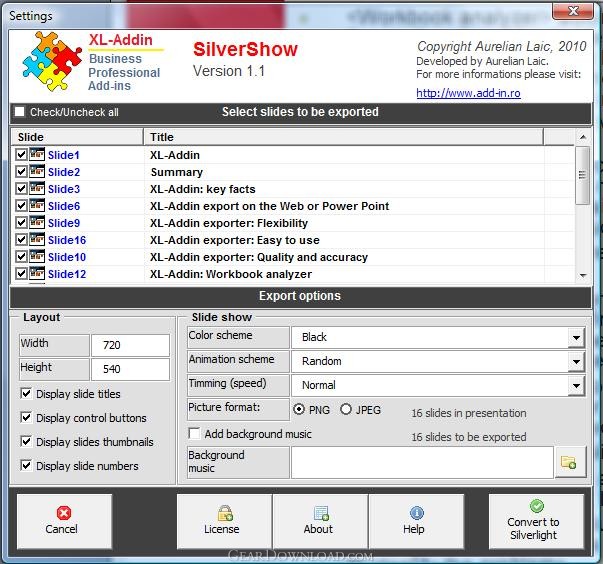
Task: Browse for background music file with folder icon
Action: pyautogui.click(x=570, y=462)
